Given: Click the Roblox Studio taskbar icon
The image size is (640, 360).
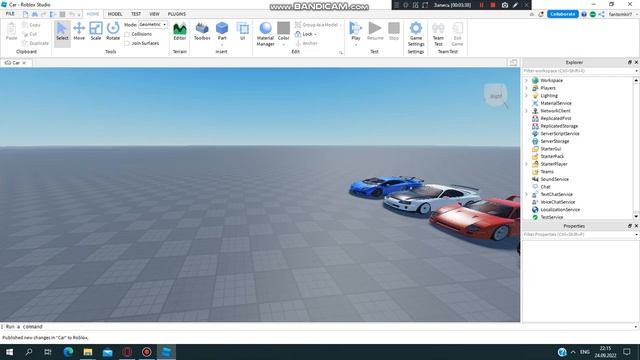Looking at the screenshot, I should click(166, 352).
